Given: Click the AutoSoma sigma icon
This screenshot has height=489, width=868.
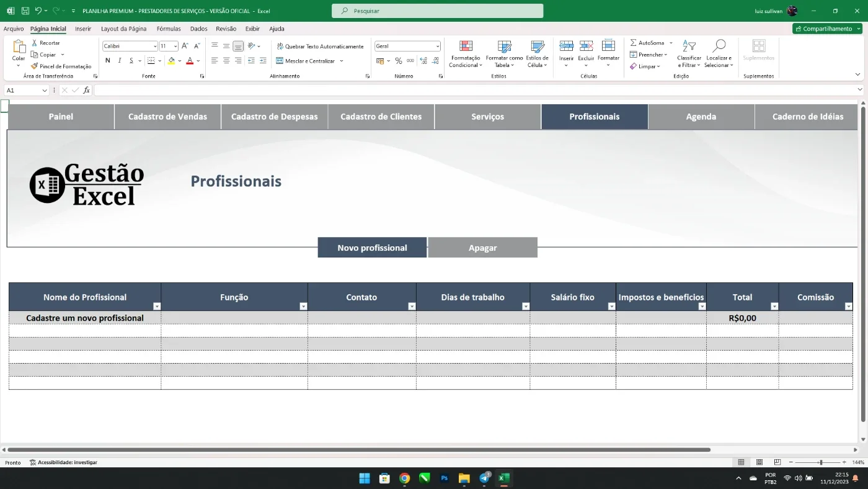Looking at the screenshot, I should tap(633, 43).
